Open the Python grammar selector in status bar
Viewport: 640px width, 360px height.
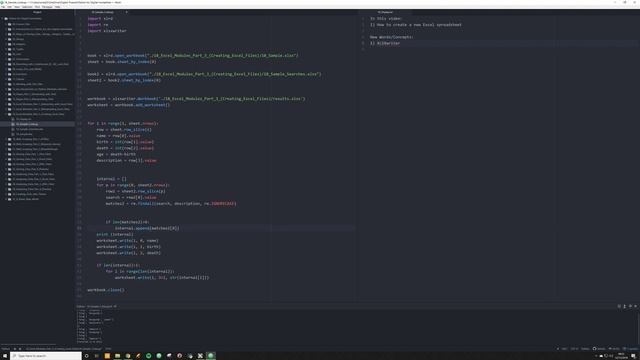click(585, 349)
